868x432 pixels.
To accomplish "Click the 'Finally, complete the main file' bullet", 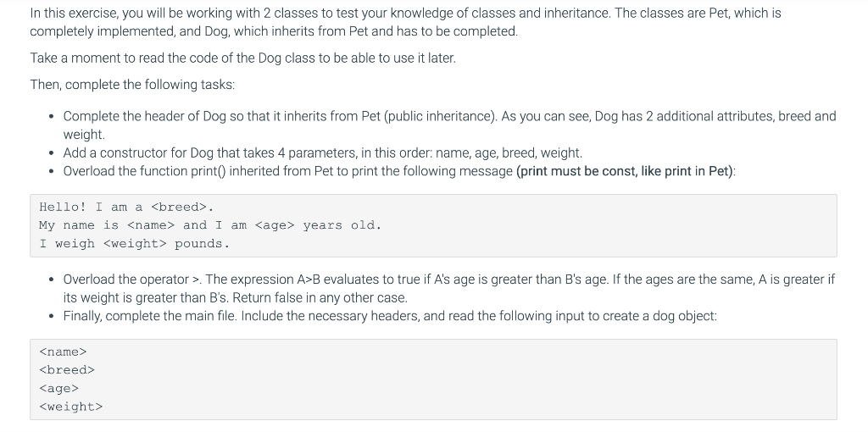I will click(390, 316).
